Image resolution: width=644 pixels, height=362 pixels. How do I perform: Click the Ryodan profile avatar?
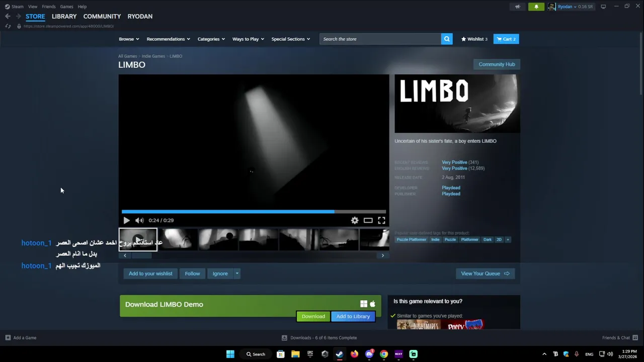pos(552,7)
